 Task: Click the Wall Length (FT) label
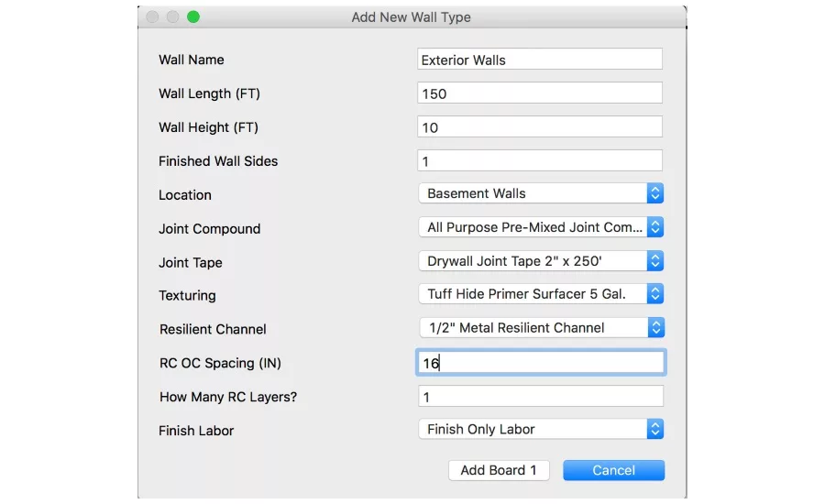point(209,93)
